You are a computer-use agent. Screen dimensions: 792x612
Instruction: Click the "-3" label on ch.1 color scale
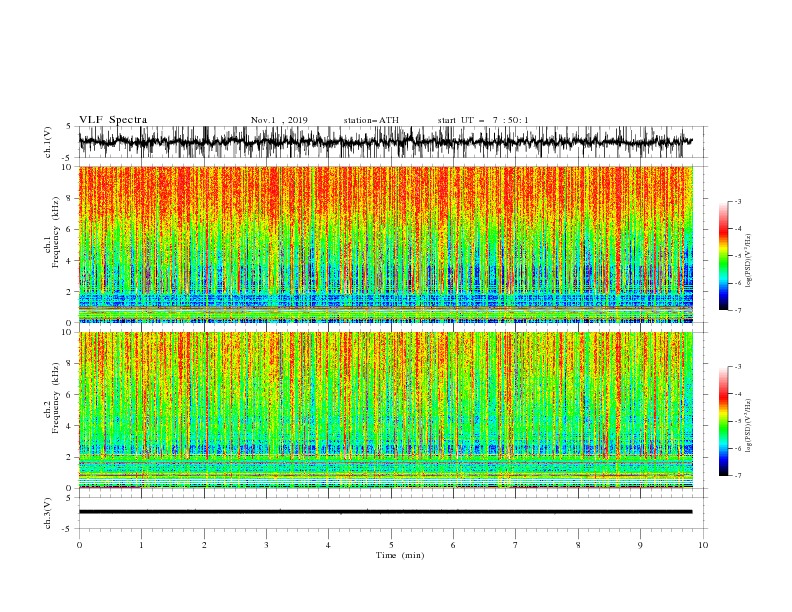(737, 201)
